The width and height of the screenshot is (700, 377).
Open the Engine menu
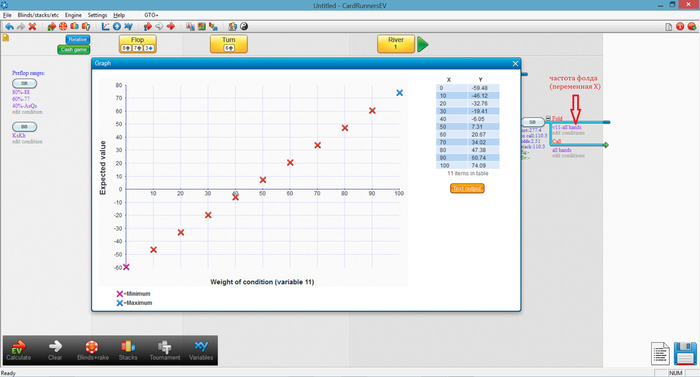click(x=73, y=15)
